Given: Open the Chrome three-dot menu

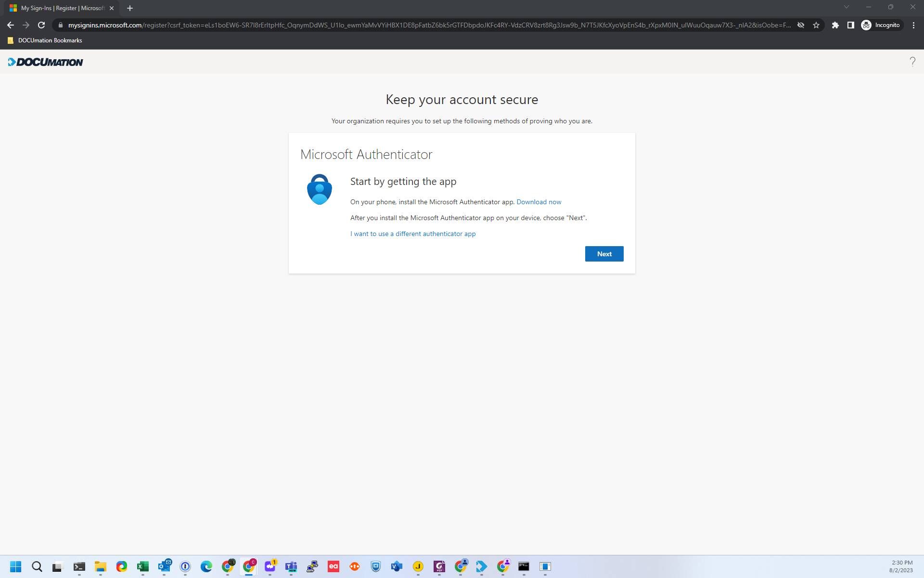Looking at the screenshot, I should [914, 25].
